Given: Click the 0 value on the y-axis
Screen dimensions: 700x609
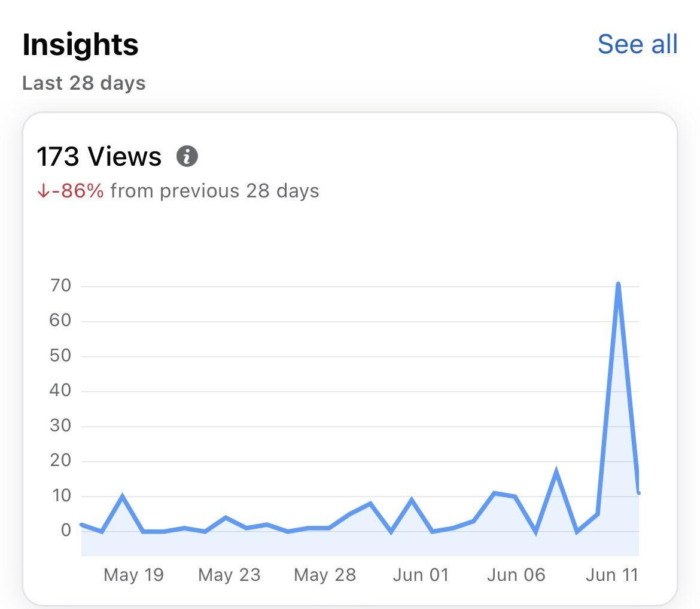Looking at the screenshot, I should point(66,531).
